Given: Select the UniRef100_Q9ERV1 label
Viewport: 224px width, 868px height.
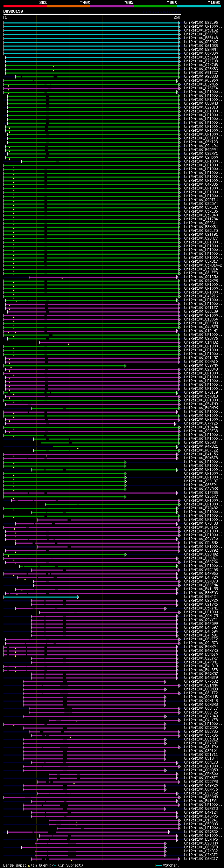Looking at the screenshot, I should pos(201,154).
